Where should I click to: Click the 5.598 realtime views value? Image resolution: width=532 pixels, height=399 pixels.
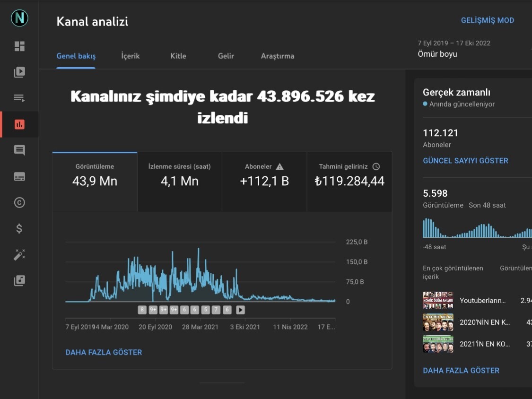click(435, 193)
